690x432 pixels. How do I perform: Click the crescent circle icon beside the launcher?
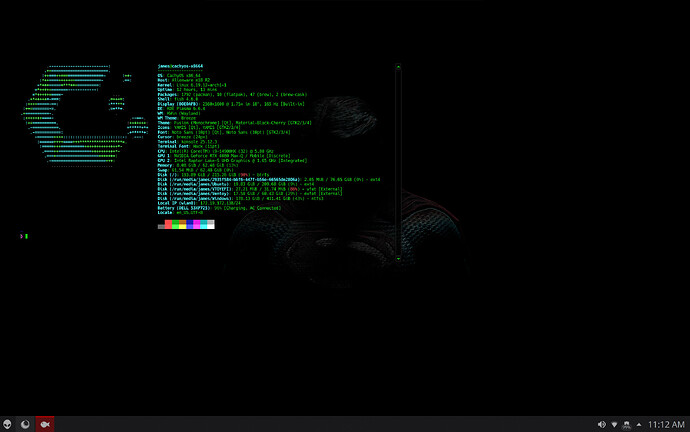tap(25, 424)
